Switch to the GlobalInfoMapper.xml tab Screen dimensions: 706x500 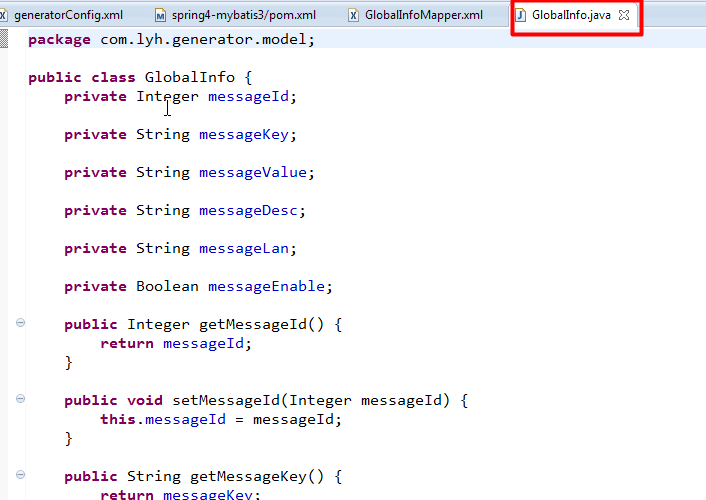(423, 15)
